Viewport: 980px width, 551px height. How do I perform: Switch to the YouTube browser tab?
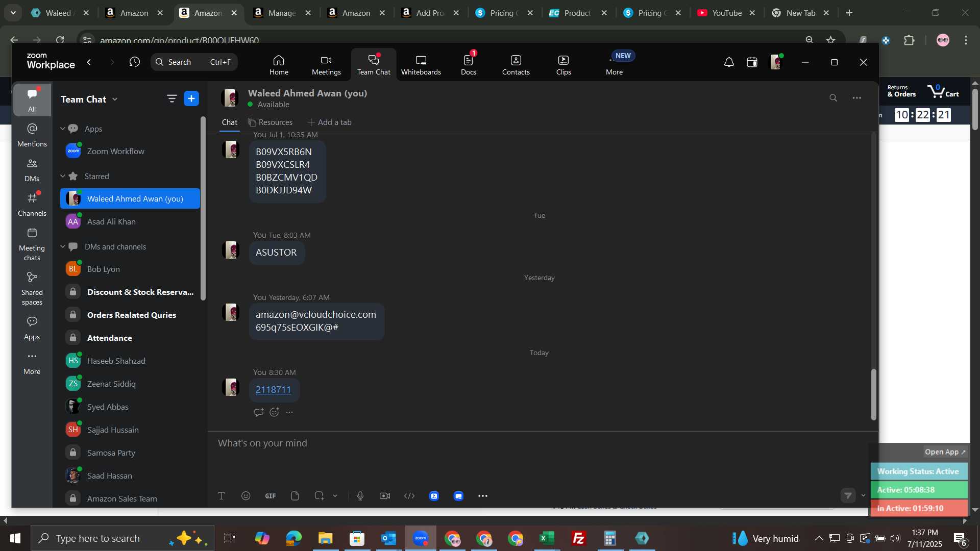[x=727, y=13]
